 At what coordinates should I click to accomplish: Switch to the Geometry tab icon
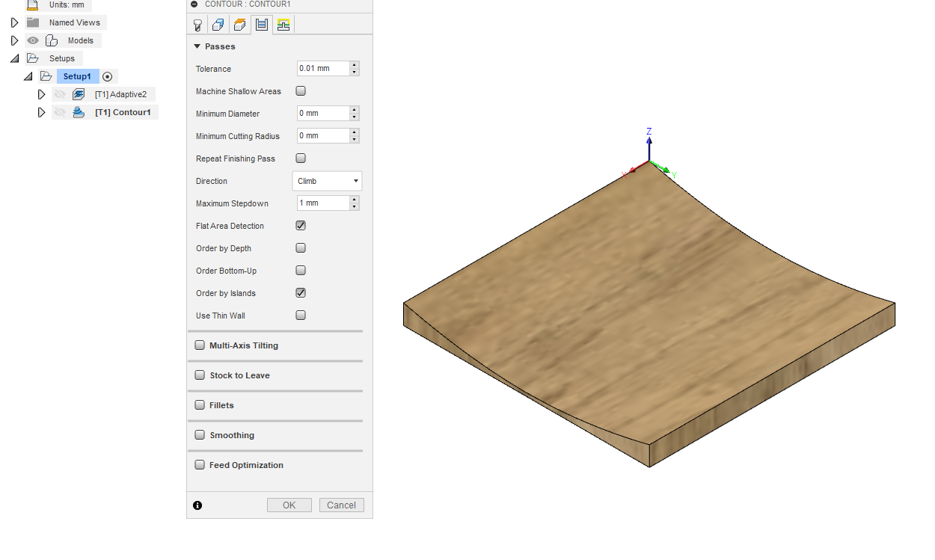[x=218, y=25]
